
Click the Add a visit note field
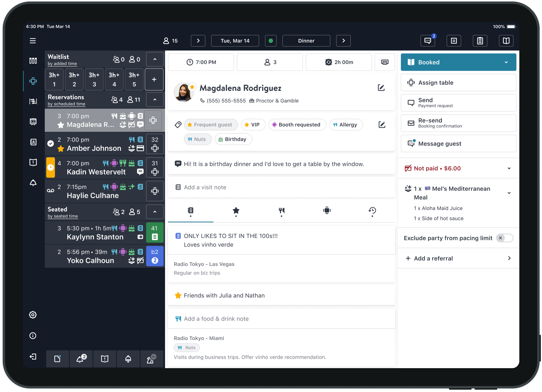[x=281, y=187]
